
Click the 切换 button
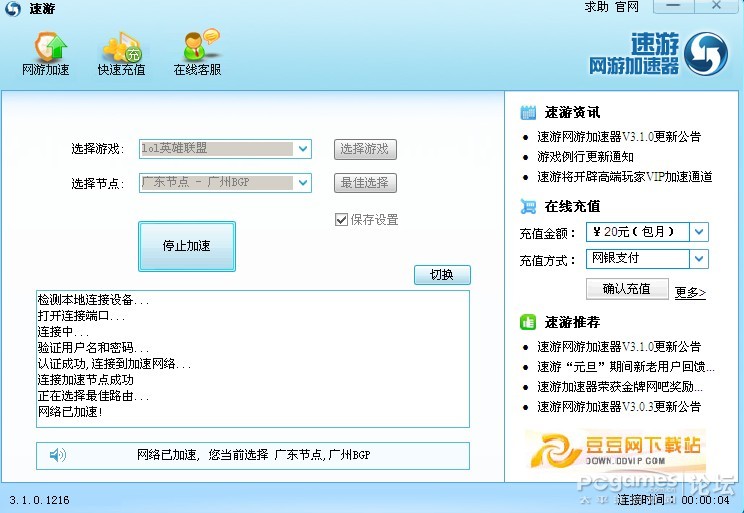click(x=442, y=275)
